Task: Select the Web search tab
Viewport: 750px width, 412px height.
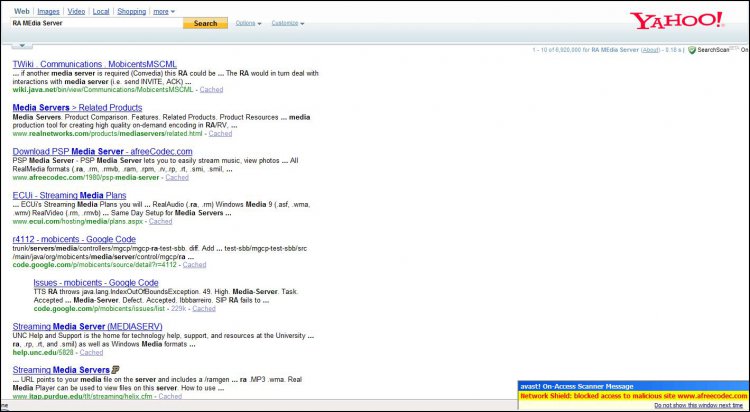Action: pos(22,11)
